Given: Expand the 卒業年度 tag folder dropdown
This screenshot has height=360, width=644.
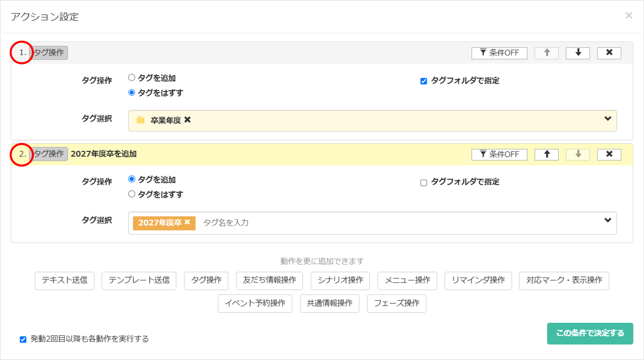Looking at the screenshot, I should coord(608,119).
